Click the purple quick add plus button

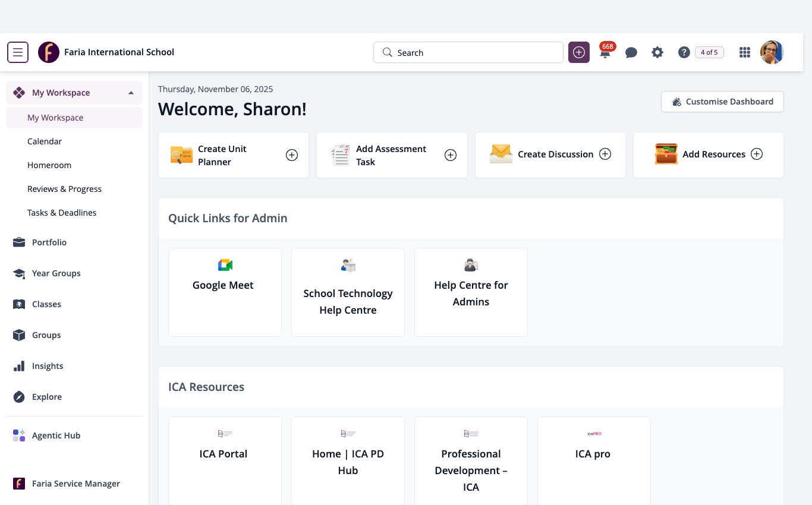pyautogui.click(x=579, y=52)
